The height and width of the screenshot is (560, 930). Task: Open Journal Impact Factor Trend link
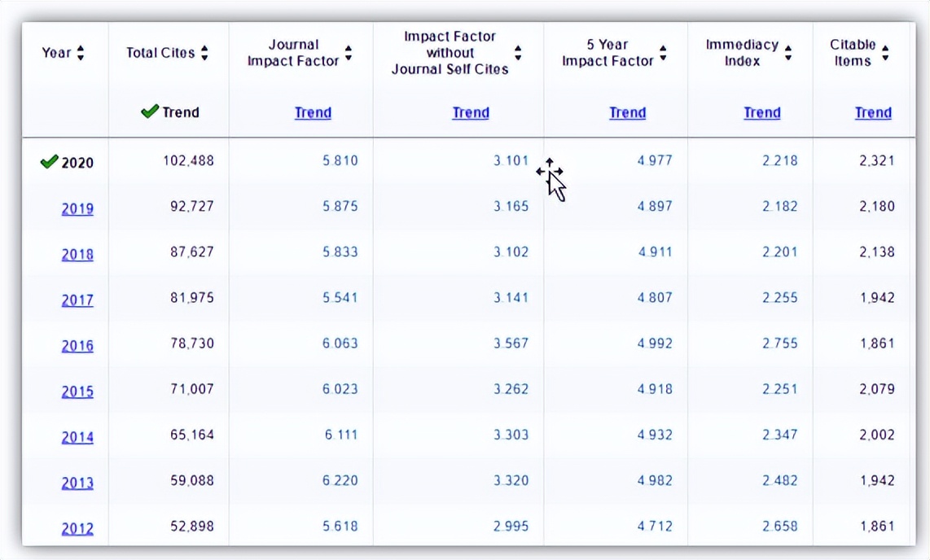pos(313,112)
